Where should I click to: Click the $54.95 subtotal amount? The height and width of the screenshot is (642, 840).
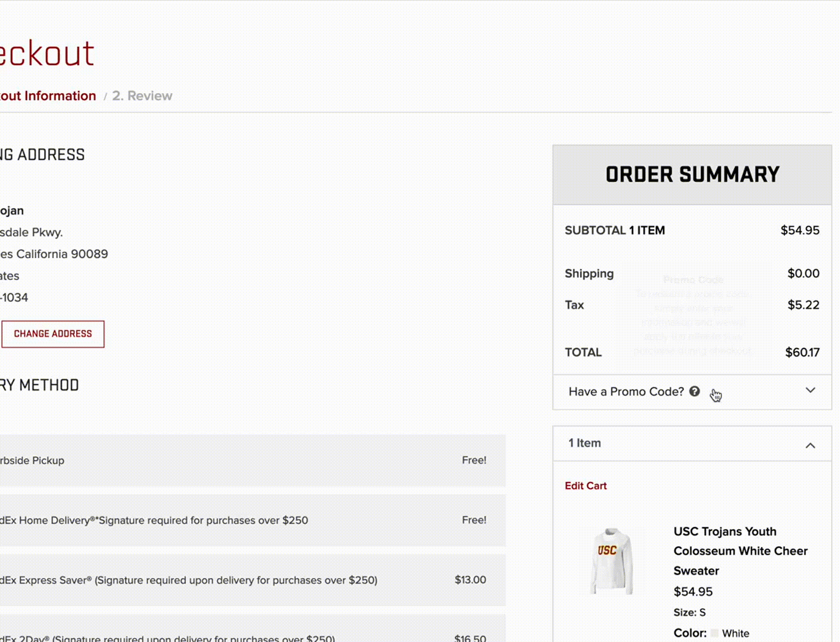coord(800,230)
